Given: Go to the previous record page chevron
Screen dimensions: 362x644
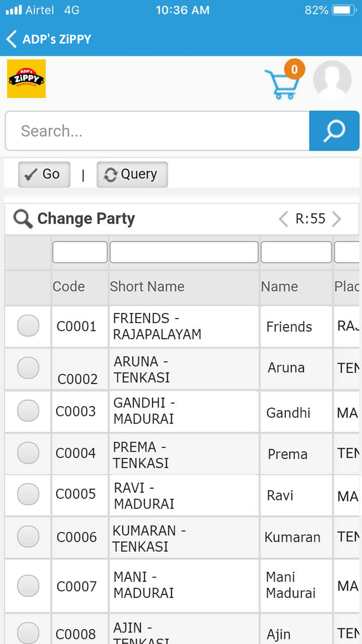Looking at the screenshot, I should 283,219.
